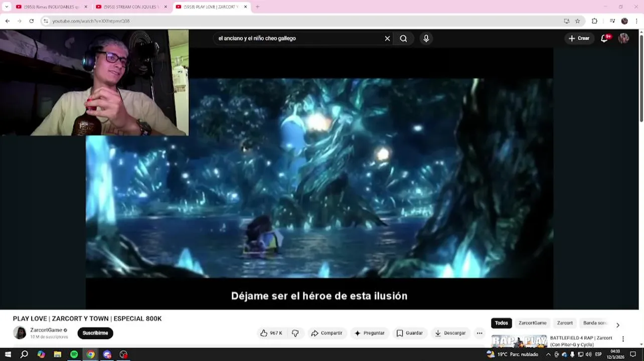Open the Windows Start menu
Viewport: 644px width, 361px height.
click(x=8, y=354)
